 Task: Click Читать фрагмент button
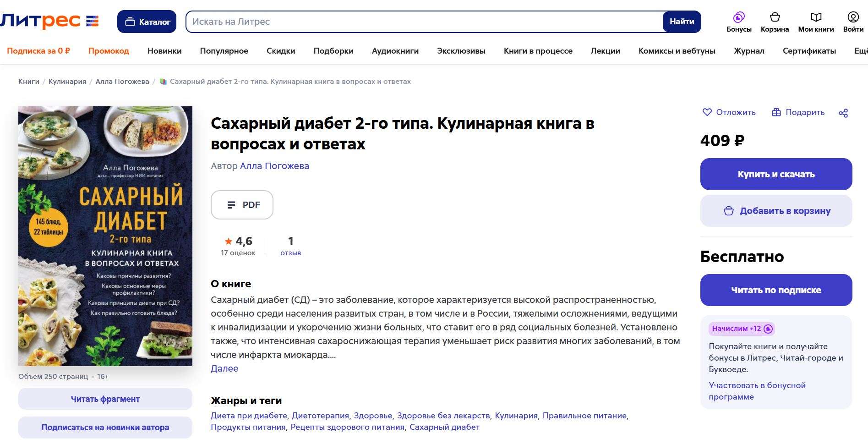pyautogui.click(x=105, y=399)
